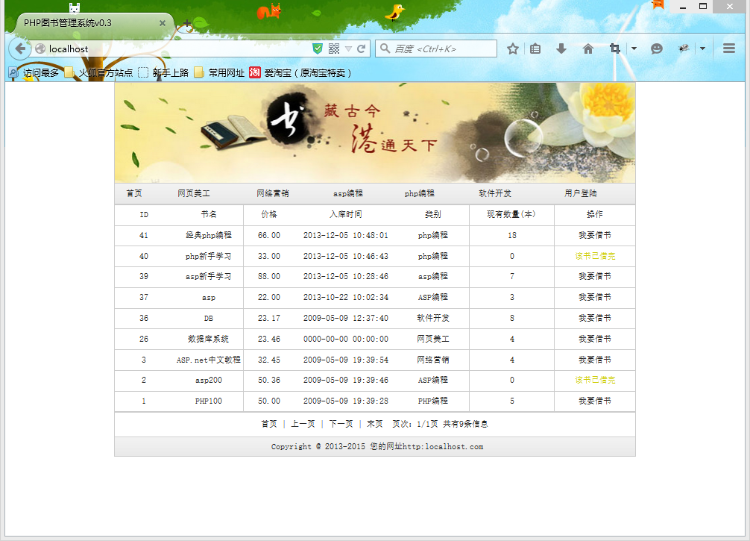
Task: Click the 入库时间 column header
Action: 346,214
